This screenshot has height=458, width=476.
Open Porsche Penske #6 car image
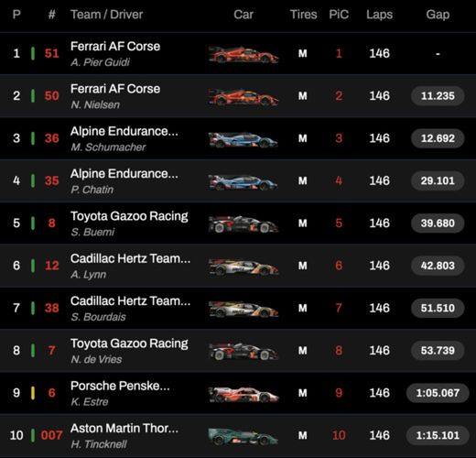243,394
